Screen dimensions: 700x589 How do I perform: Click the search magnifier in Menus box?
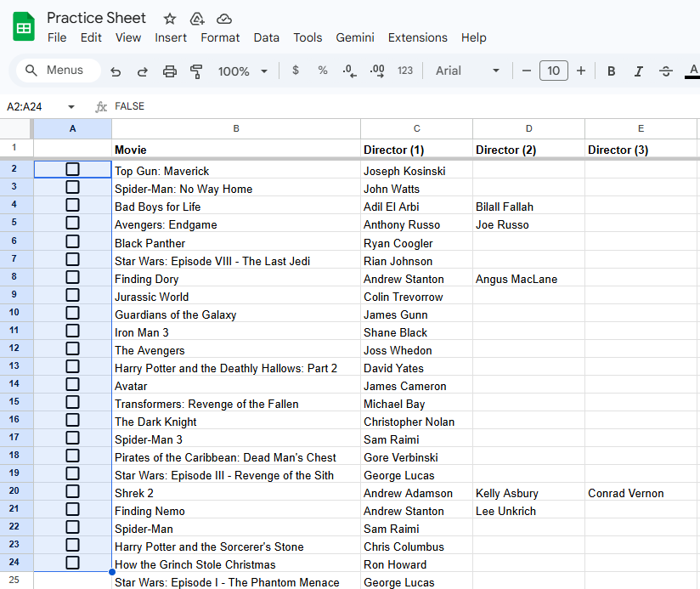(x=31, y=70)
